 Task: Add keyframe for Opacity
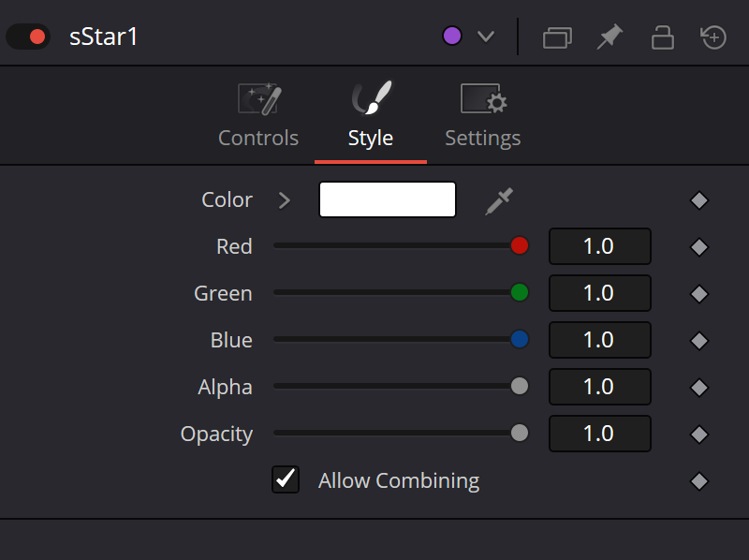(x=699, y=435)
